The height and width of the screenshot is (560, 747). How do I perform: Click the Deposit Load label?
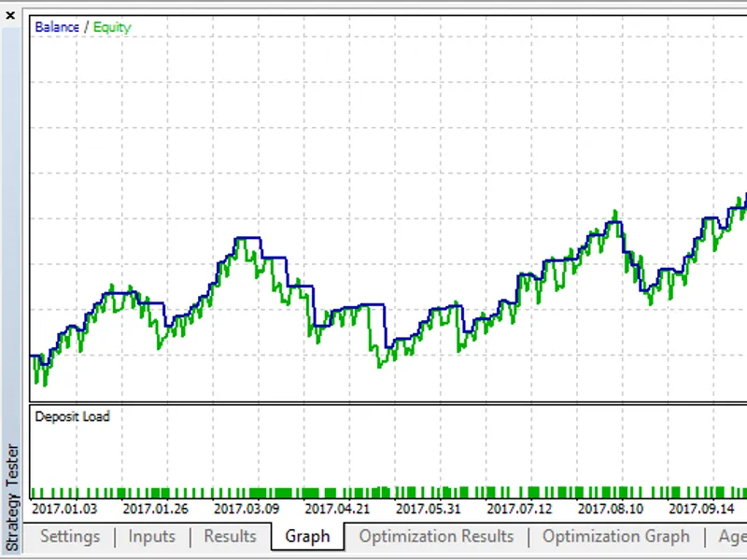73,416
